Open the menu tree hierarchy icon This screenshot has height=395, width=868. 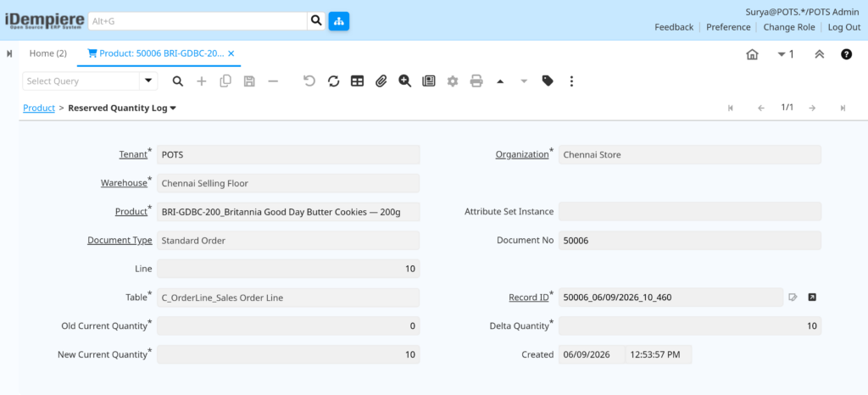coord(339,21)
